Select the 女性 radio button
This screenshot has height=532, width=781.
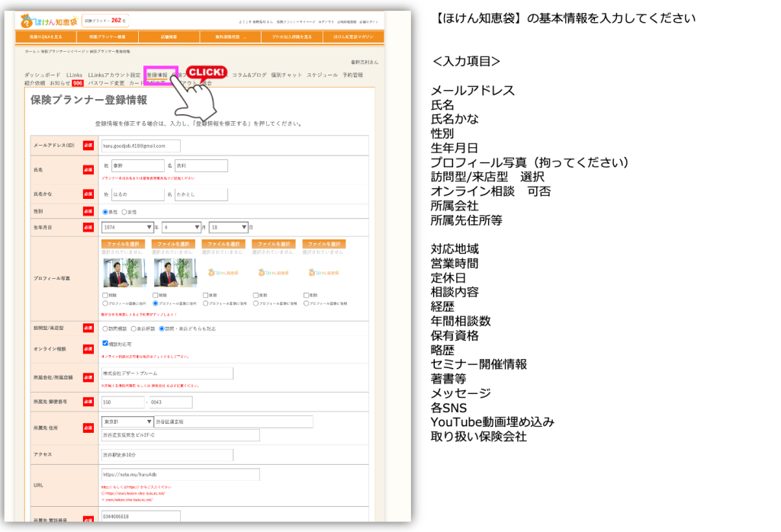click(x=124, y=212)
